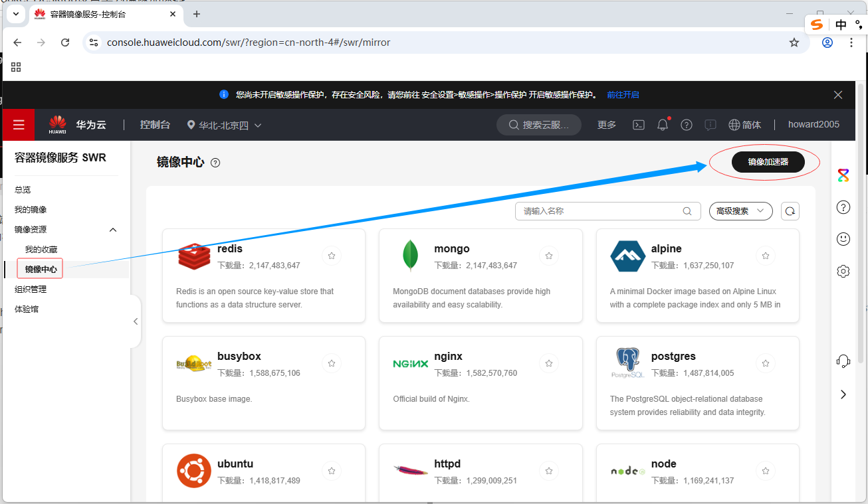Viewport: 868px width, 504px height.
Task: Favorite the redis image
Action: (x=332, y=256)
